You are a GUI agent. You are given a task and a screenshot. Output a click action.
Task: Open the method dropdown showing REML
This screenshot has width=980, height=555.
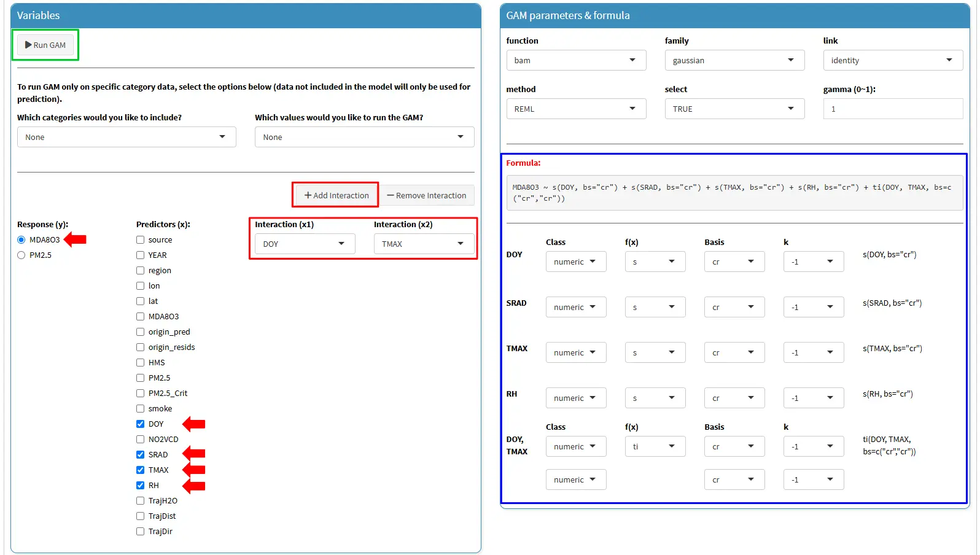point(575,109)
